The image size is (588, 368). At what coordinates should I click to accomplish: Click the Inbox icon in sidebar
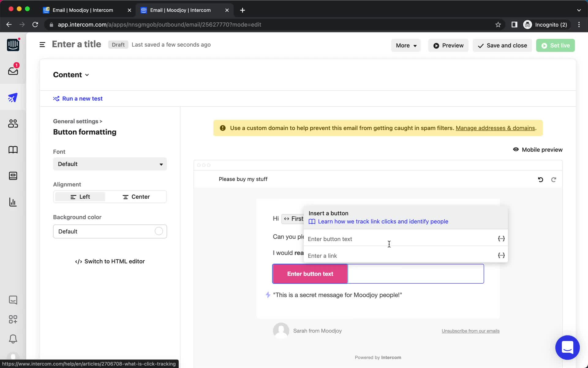point(13,70)
